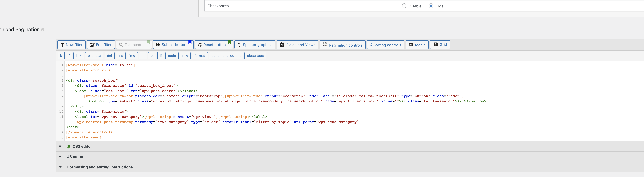Select Hide for Checkboxes

431,6
